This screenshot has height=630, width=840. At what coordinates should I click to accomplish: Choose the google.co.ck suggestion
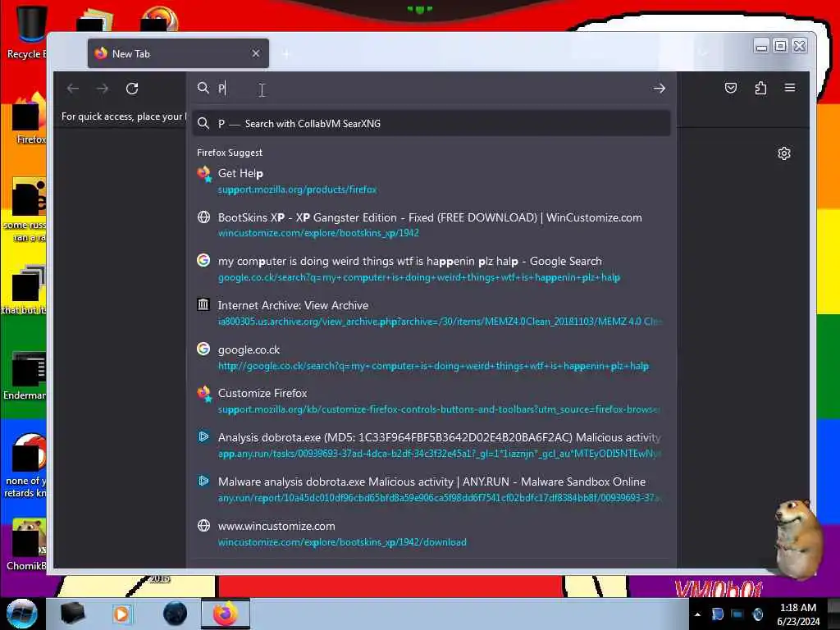431,358
